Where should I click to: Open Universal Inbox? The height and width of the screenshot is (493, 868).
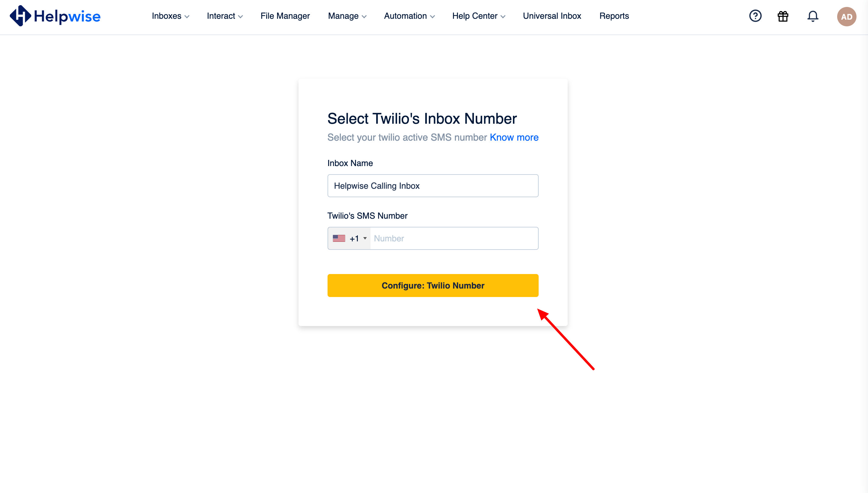(552, 16)
